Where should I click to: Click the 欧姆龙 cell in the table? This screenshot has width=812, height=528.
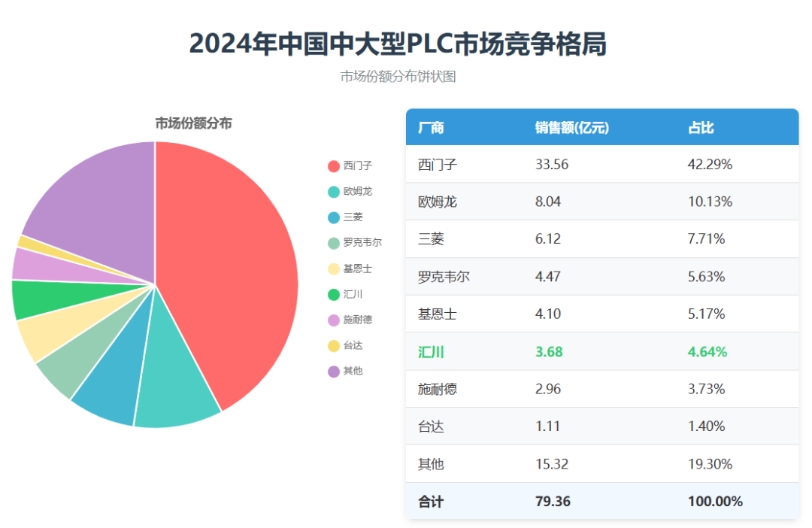pos(437,202)
